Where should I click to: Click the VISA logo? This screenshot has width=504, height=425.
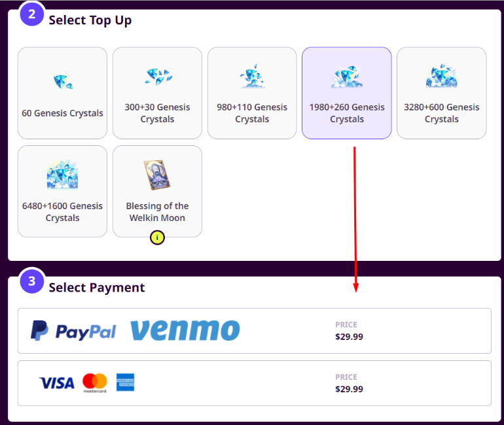[x=56, y=383]
